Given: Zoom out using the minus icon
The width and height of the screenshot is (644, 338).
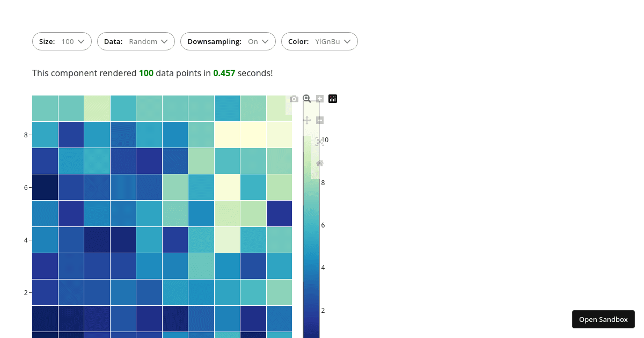Looking at the screenshot, I should click(319, 120).
